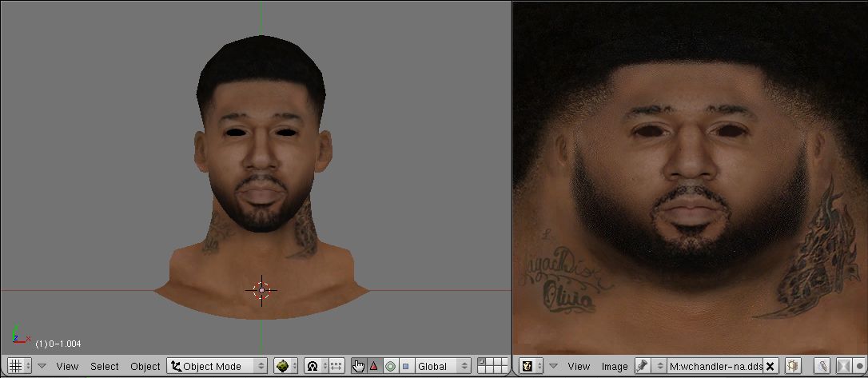Screen dimensions: 868x378
Task: Collapse the 3D view header menus triangle
Action: pyautogui.click(x=42, y=366)
